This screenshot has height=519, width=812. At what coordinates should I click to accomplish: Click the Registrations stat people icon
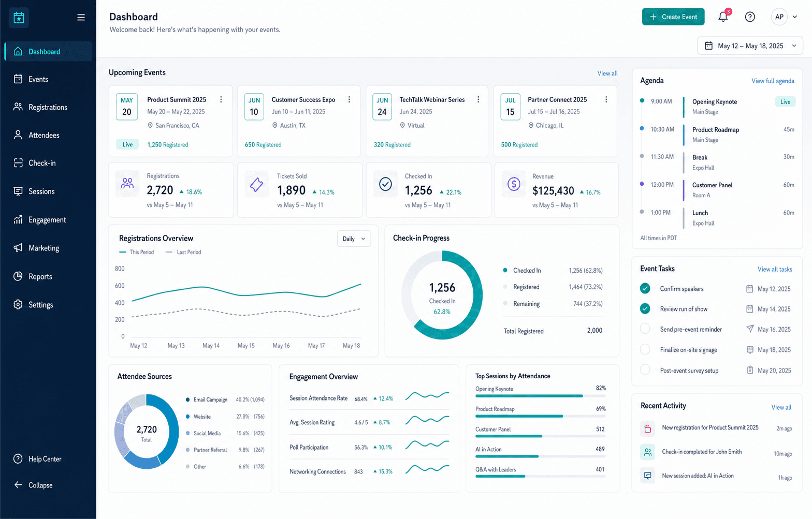pyautogui.click(x=127, y=183)
